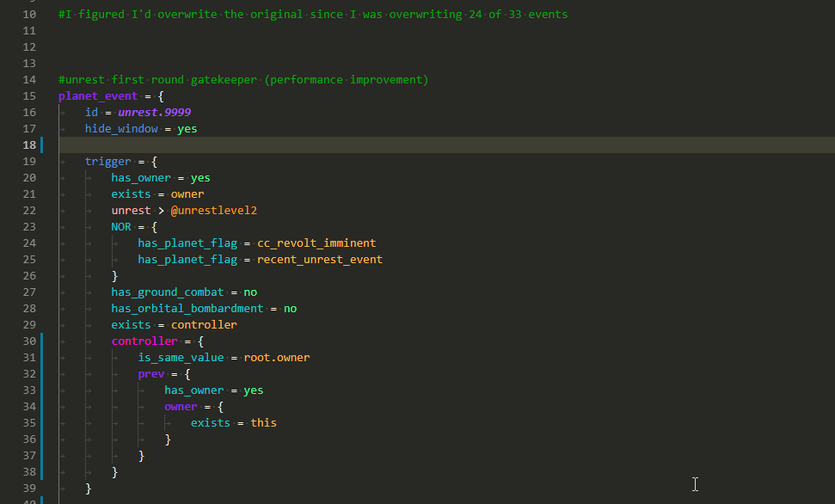
Task: Click the controller value on line 29
Action: tap(204, 325)
